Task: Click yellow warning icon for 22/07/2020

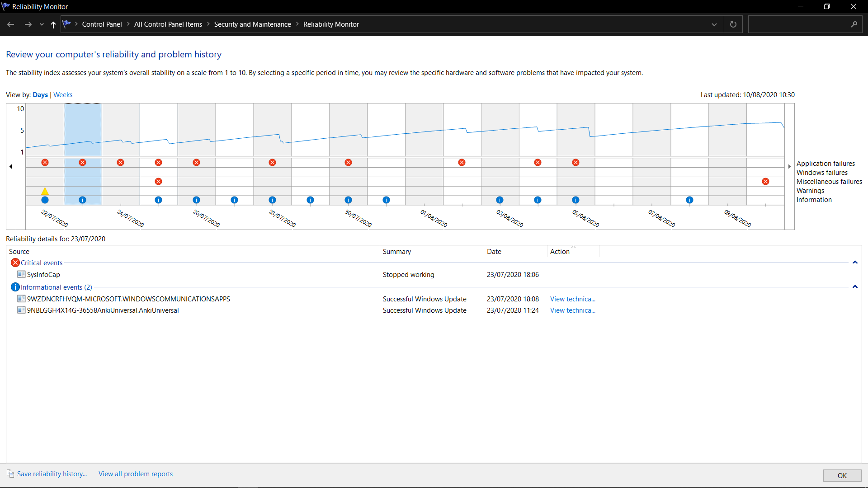Action: click(x=45, y=191)
